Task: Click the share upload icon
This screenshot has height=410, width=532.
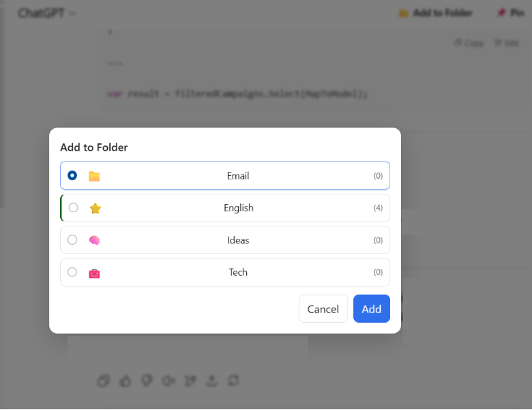Action: point(211,381)
